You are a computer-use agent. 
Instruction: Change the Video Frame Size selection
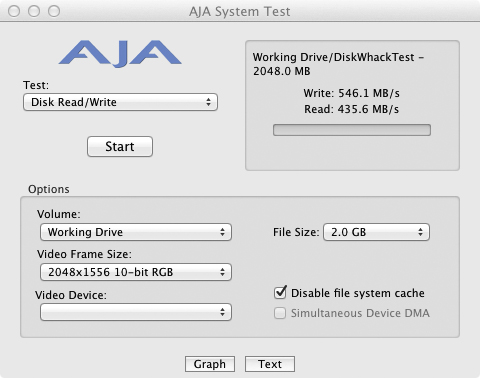point(136,272)
